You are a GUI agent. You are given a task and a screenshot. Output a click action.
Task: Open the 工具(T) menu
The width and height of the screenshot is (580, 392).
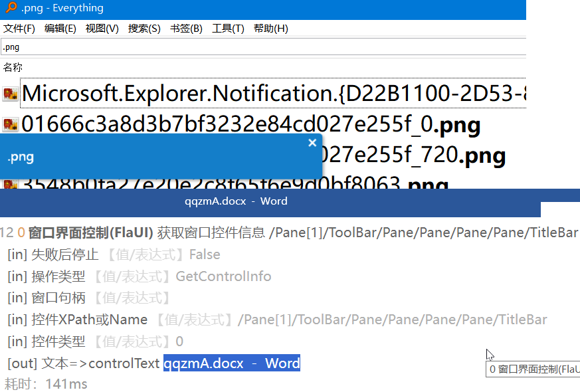pos(228,29)
